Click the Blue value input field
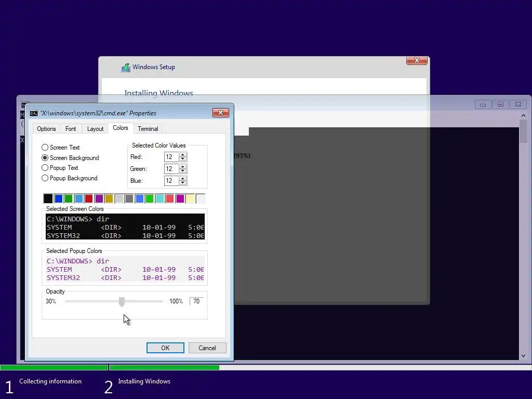532x399 pixels. [171, 180]
